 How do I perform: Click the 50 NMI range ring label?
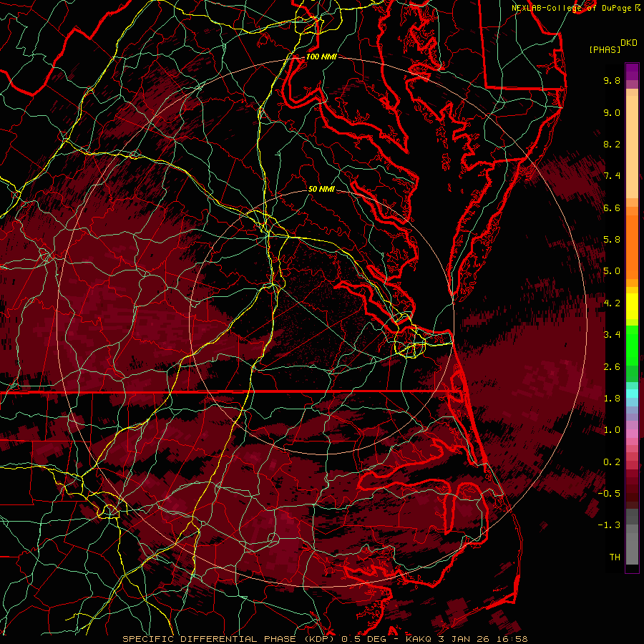pyautogui.click(x=321, y=189)
